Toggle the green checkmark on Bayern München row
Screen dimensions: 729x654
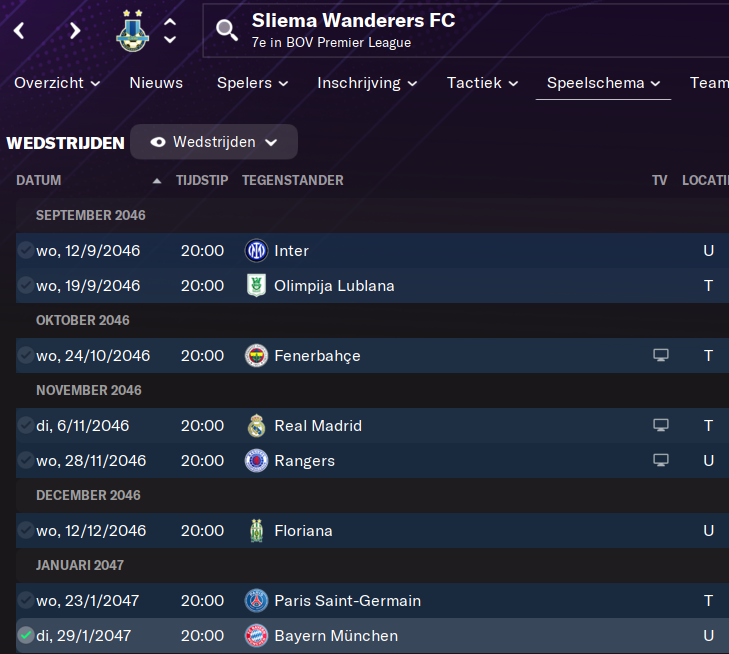[25, 636]
